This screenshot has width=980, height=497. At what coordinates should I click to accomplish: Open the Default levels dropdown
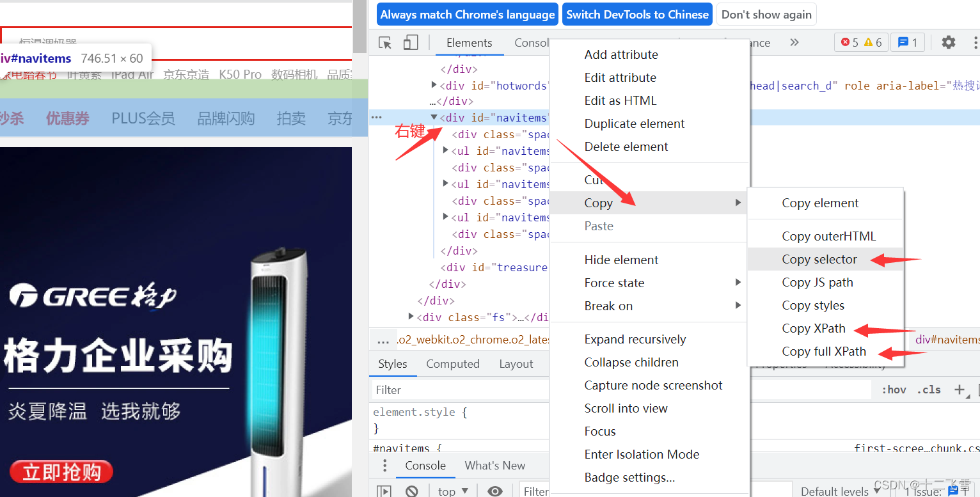click(x=841, y=491)
